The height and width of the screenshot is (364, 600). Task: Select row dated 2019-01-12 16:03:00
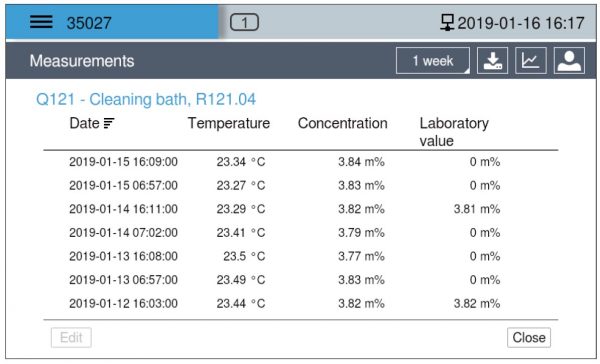pos(301,304)
